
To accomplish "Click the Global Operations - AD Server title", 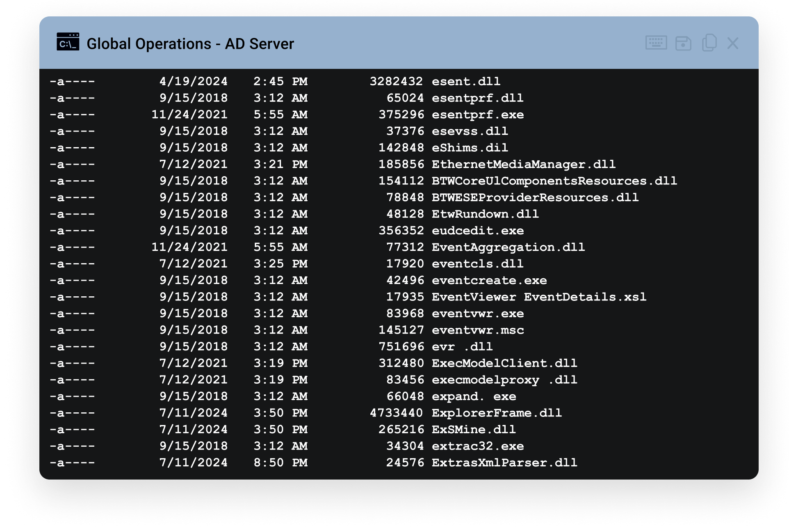I will [x=190, y=43].
